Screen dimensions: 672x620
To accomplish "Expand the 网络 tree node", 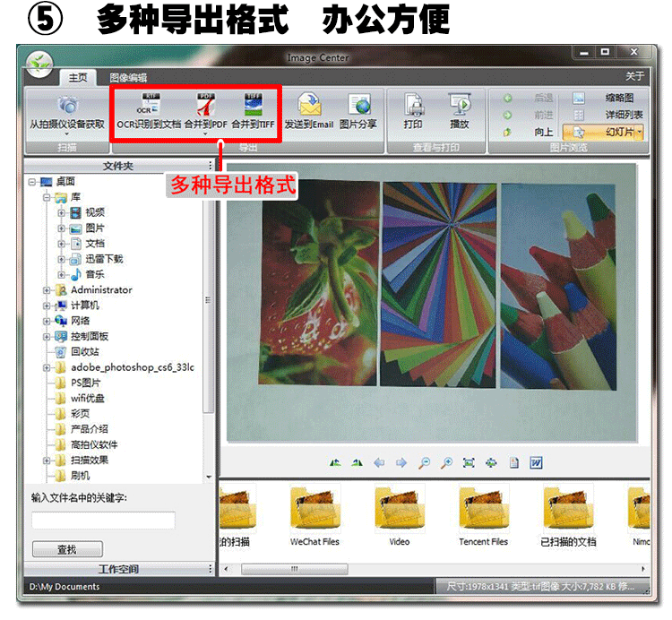I will click(47, 322).
